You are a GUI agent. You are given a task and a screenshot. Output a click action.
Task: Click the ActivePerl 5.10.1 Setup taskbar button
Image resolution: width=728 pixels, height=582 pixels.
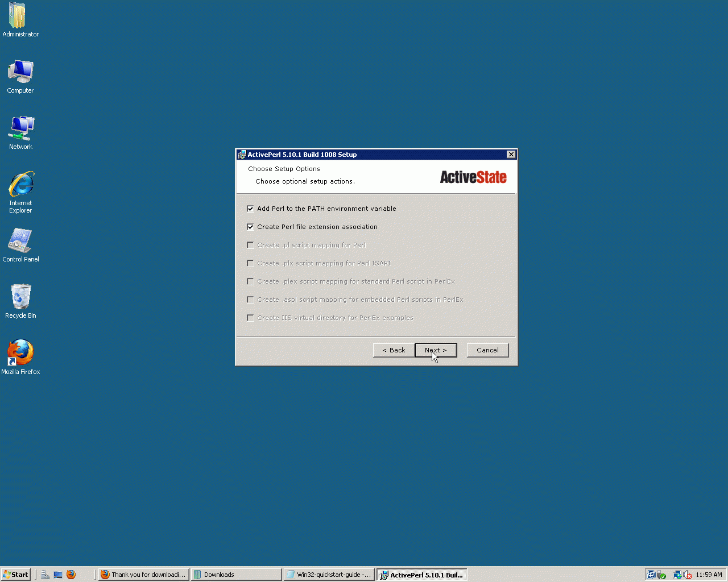point(422,575)
